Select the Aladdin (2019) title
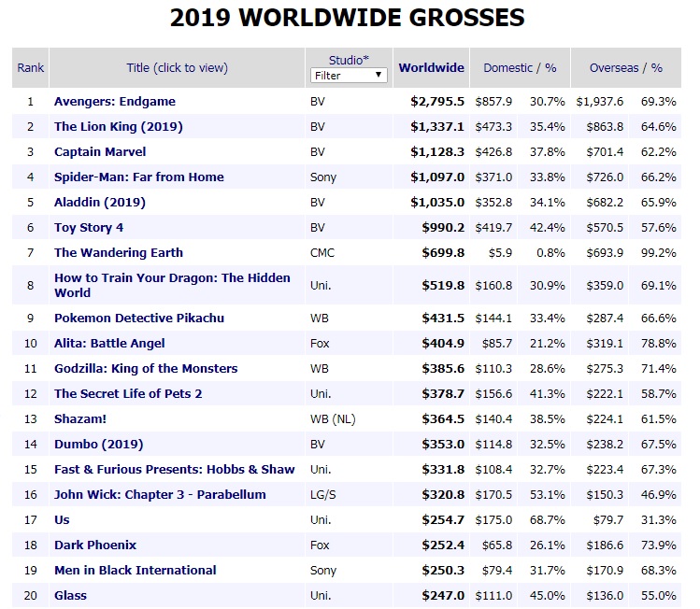This screenshot has height=609, width=700. pos(101,202)
